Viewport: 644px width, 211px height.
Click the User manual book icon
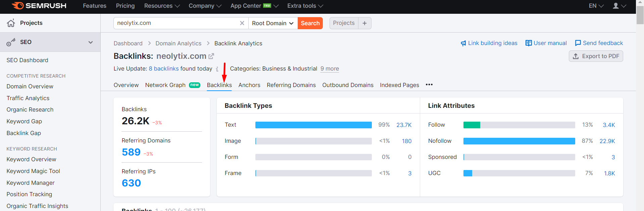(x=529, y=43)
